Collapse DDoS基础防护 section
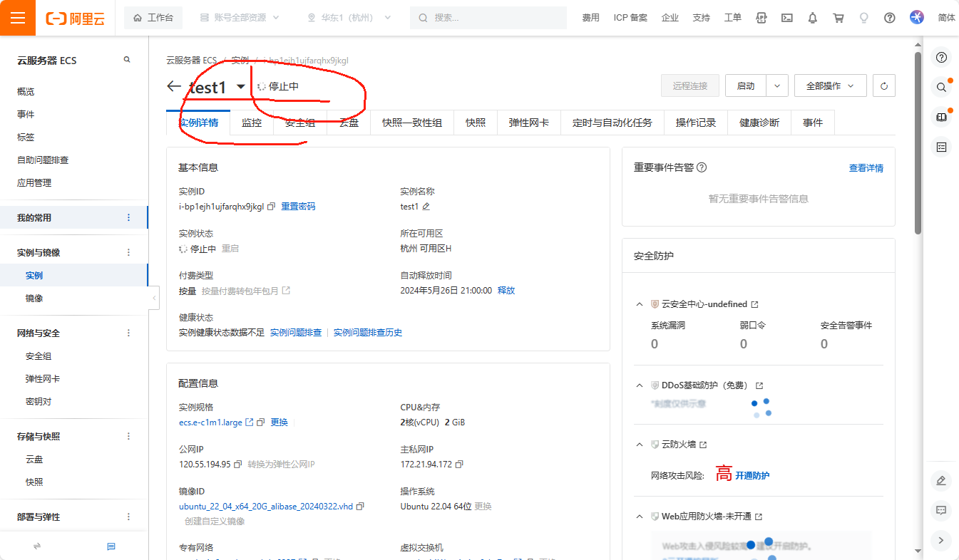The width and height of the screenshot is (959, 560). (x=639, y=385)
